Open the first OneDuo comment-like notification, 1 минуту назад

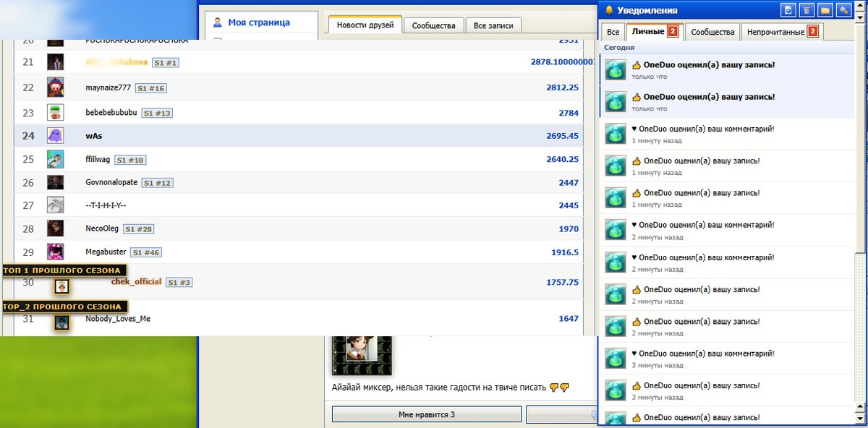727,133
